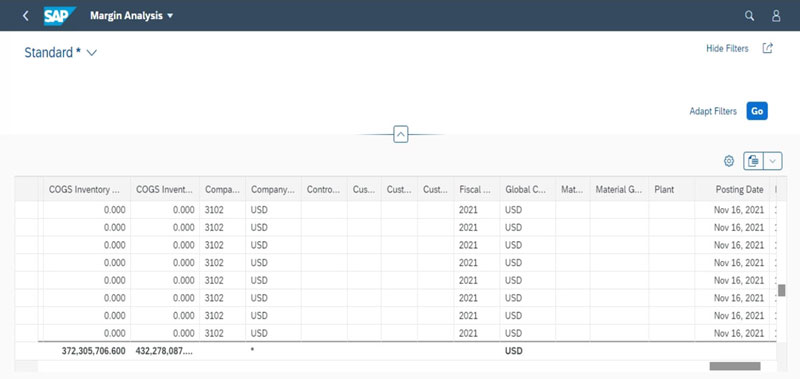Screen dimensions: 800x379
Task: Click last row's Nov 16, 2021 date
Action: (739, 333)
